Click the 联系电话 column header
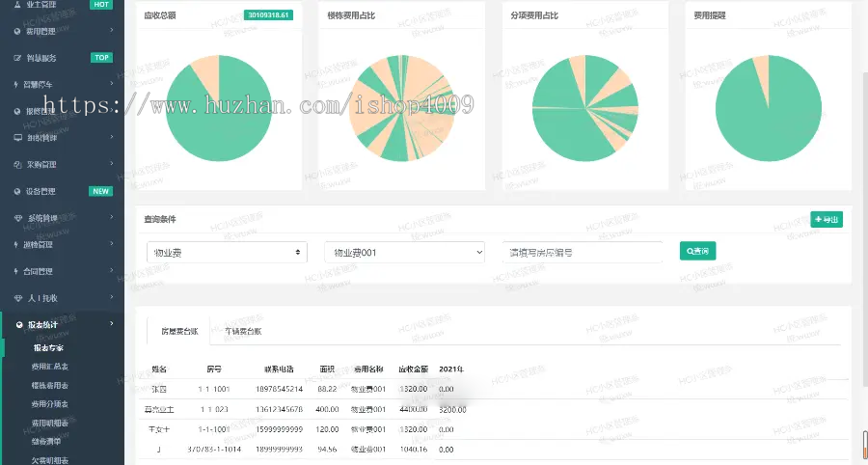The height and width of the screenshot is (465, 868). [x=279, y=369]
